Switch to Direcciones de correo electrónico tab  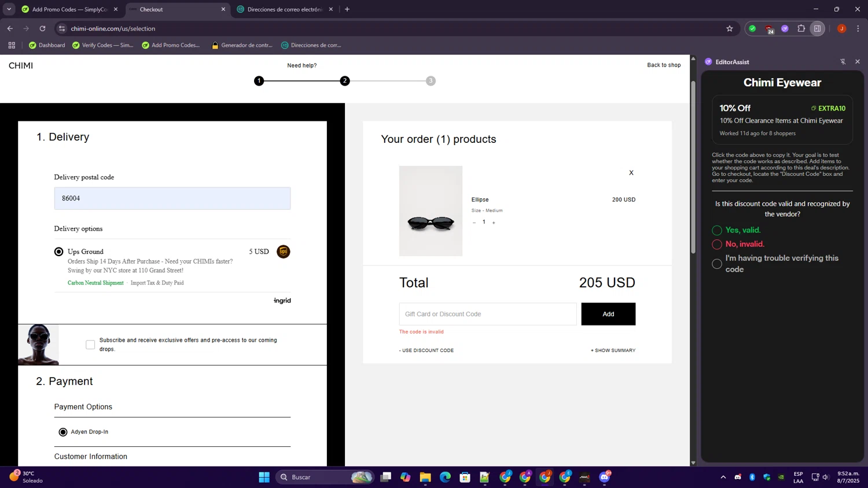[x=284, y=9]
